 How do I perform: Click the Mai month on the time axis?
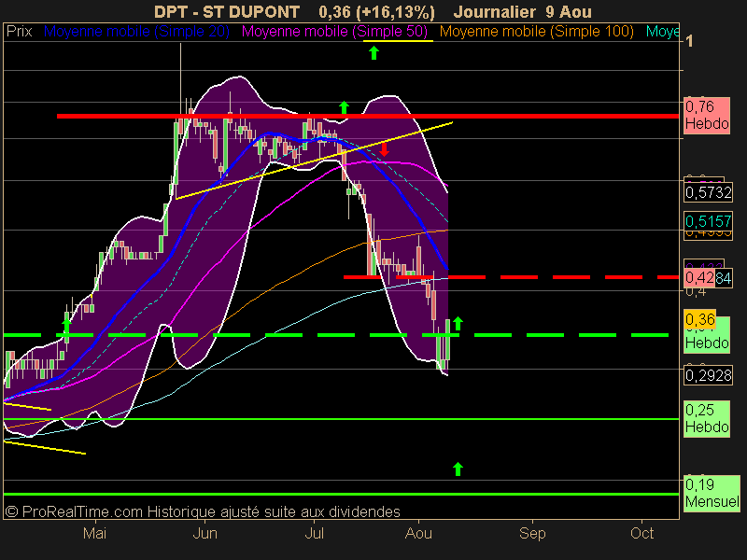(94, 533)
